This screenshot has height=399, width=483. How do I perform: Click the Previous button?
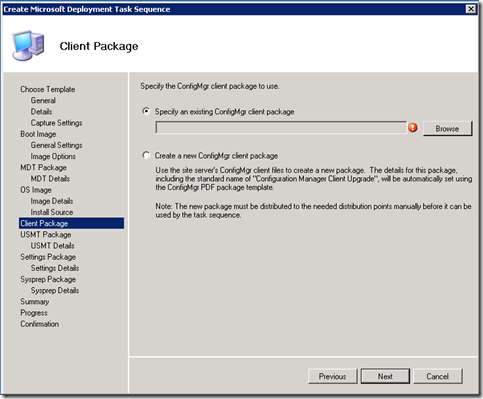pyautogui.click(x=332, y=376)
